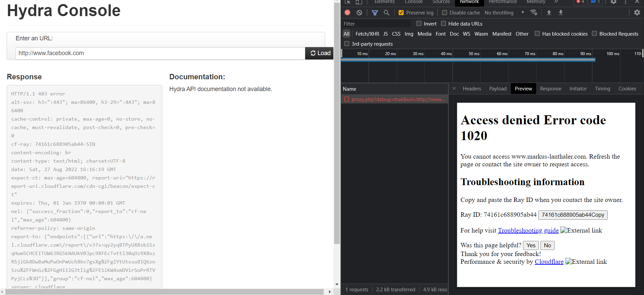644x295 pixels.
Task: Click No for page helpful
Action: 547,245
